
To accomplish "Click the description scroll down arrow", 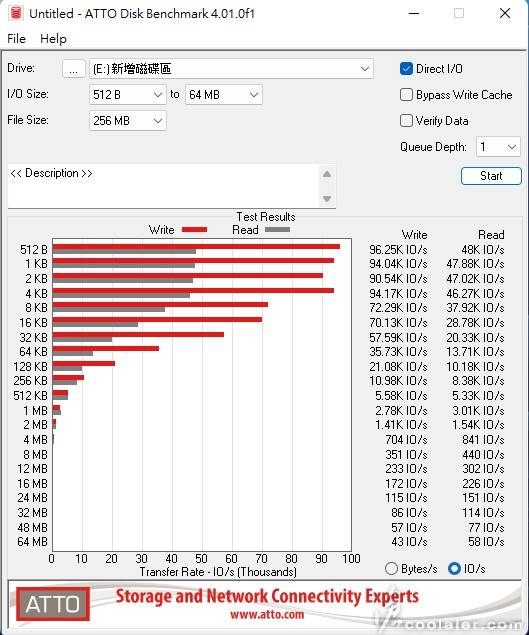I will 327,198.
